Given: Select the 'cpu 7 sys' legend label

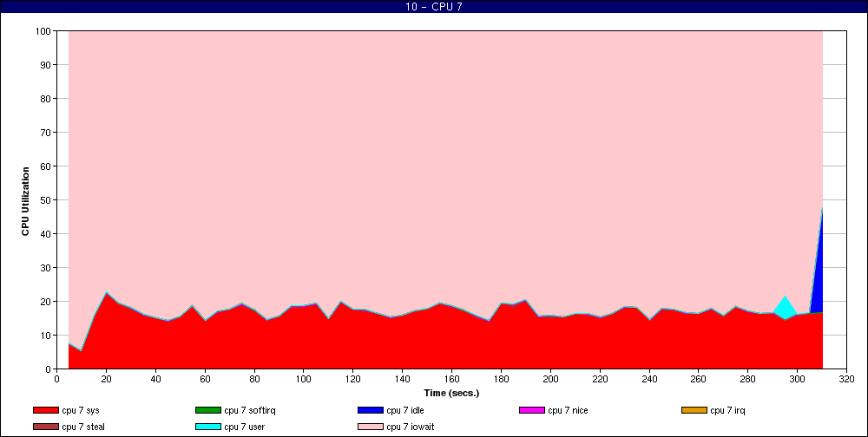Looking at the screenshot, I should (x=81, y=410).
